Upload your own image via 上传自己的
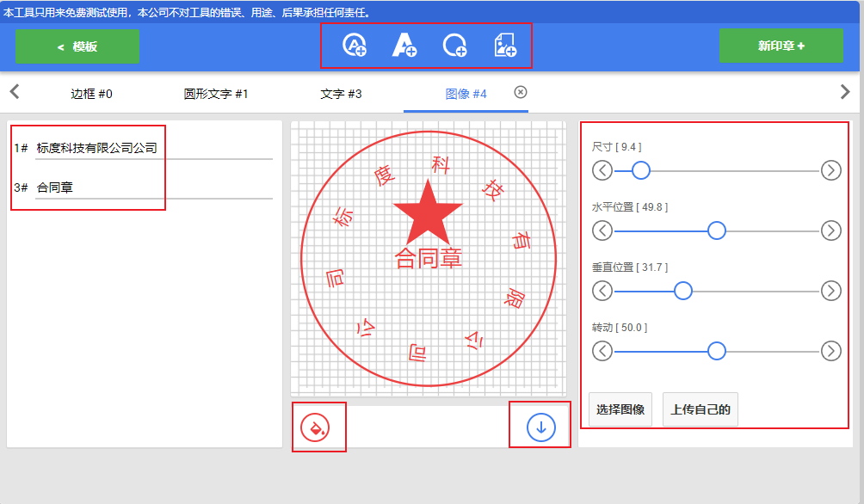Viewport: 864px width, 504px height. 700,409
